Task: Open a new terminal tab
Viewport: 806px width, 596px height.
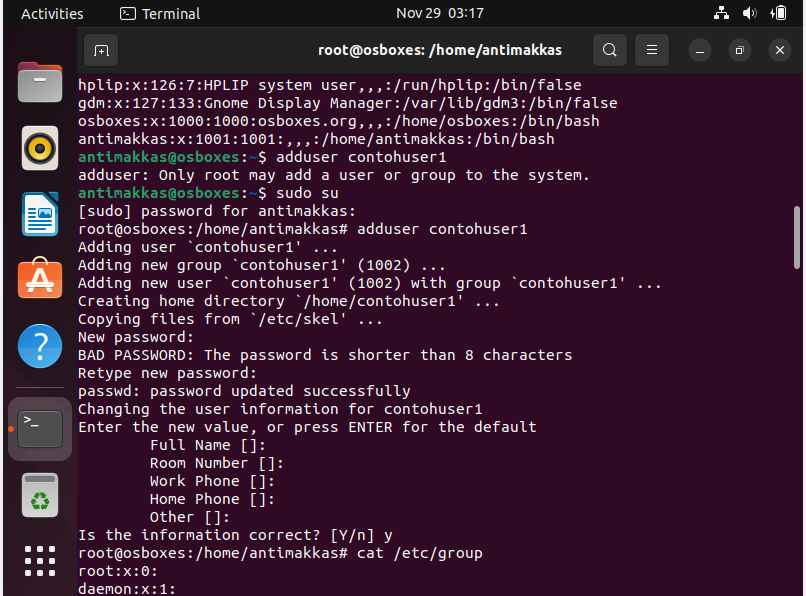Action: [101, 50]
